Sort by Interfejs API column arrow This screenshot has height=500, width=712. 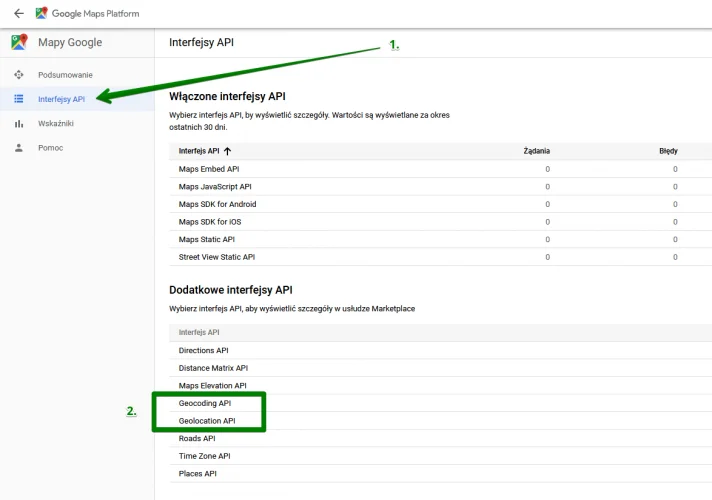click(x=227, y=151)
